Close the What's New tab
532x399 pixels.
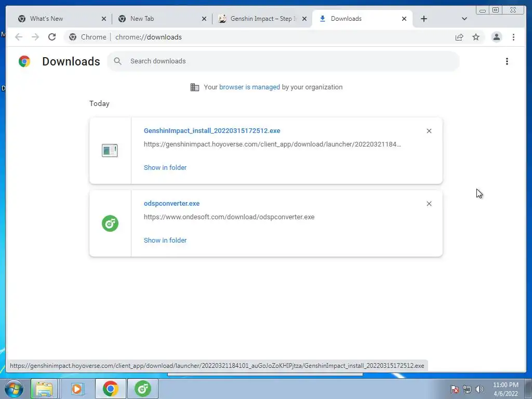pyautogui.click(x=104, y=19)
